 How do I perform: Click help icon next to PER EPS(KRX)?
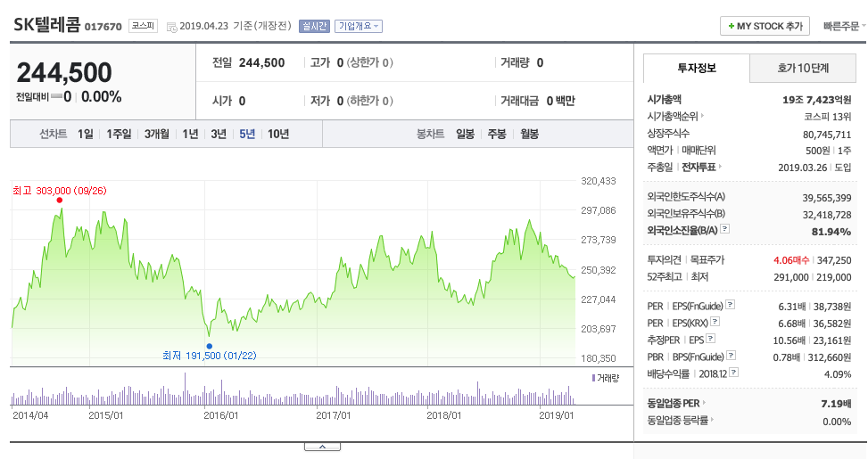(x=715, y=321)
